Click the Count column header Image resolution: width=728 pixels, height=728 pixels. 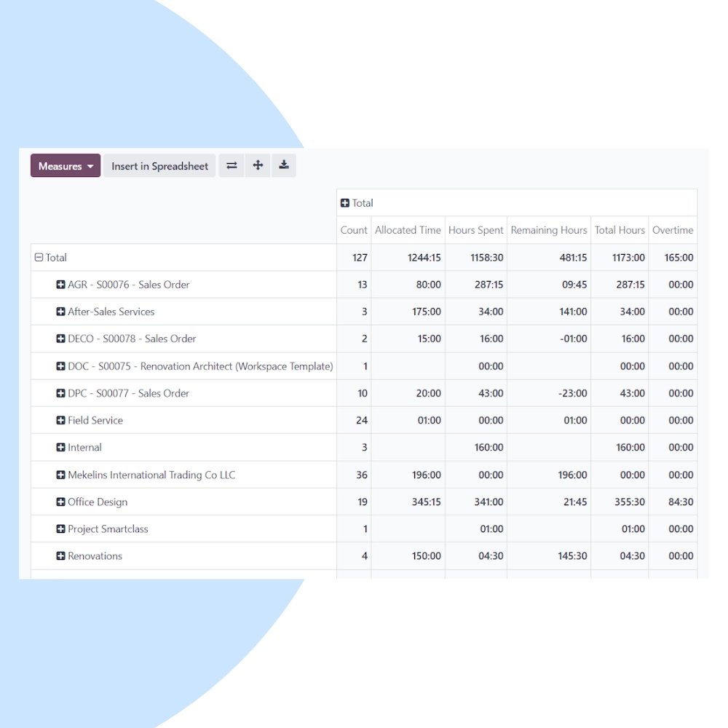[353, 229]
